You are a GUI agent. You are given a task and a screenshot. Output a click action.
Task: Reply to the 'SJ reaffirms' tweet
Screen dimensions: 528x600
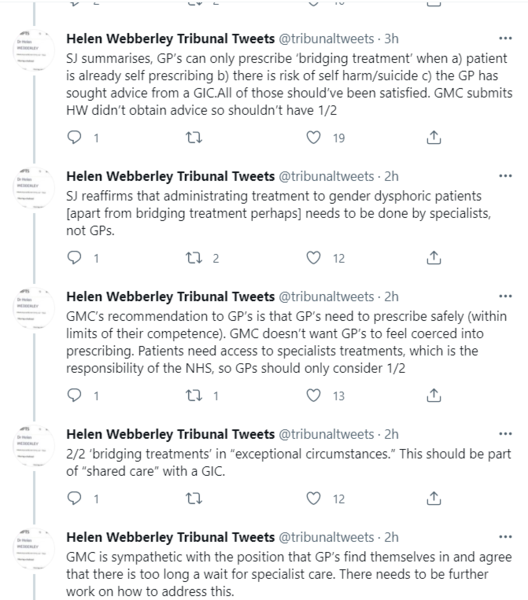click(x=74, y=258)
